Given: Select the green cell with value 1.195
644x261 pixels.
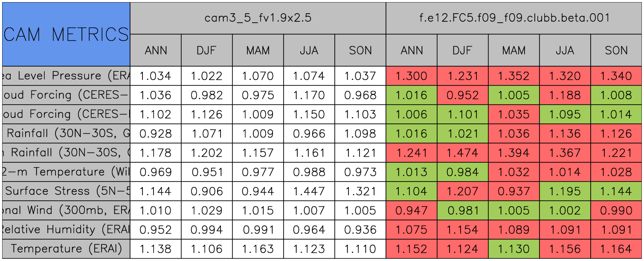Looking at the screenshot, I should point(565,191).
